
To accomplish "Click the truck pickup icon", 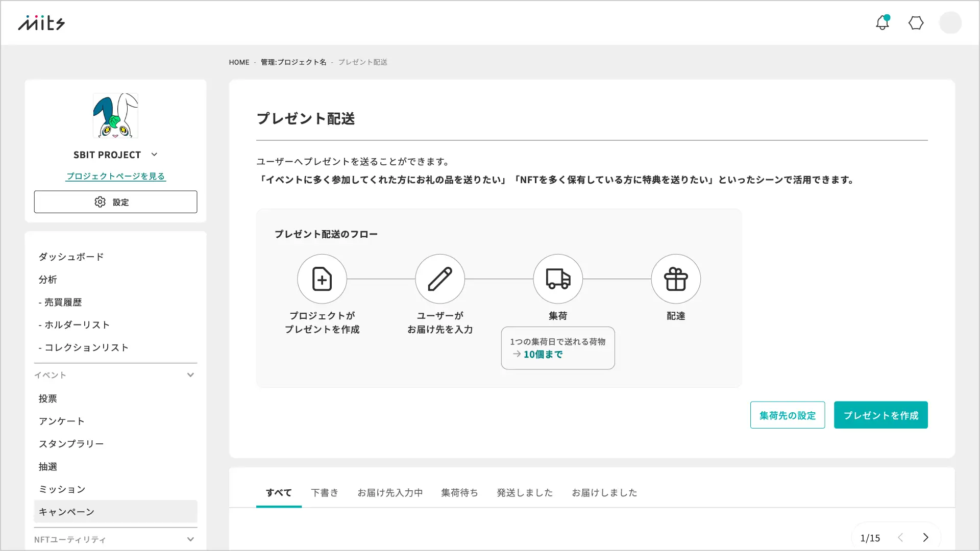I will 557,279.
